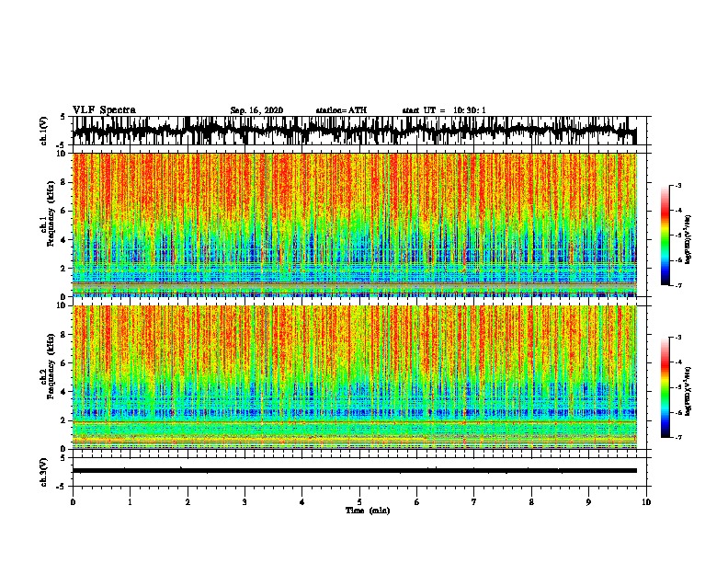Click time axis tick label "3"
Screen dimensions: 728x563
[x=245, y=502]
